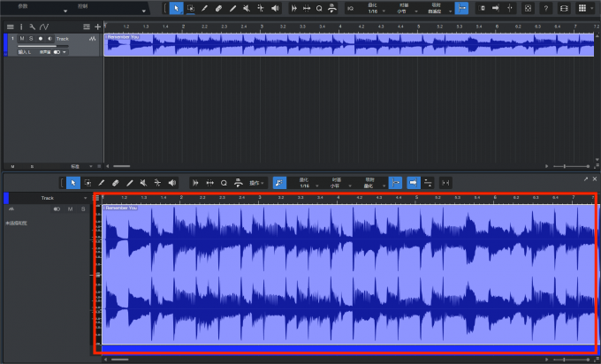Activate the Mute tool in top toolbar
Screen dimensions: 601x364
(246, 8)
